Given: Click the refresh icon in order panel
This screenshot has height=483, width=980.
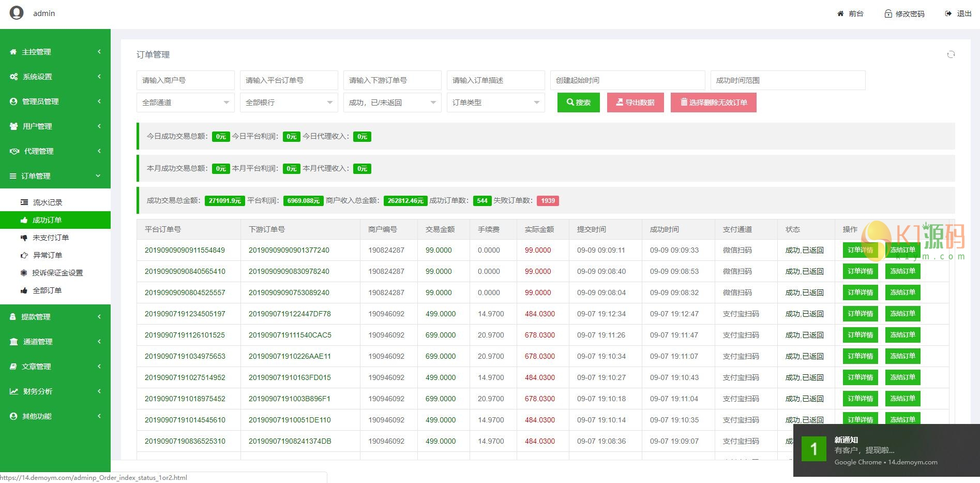Looking at the screenshot, I should (951, 54).
